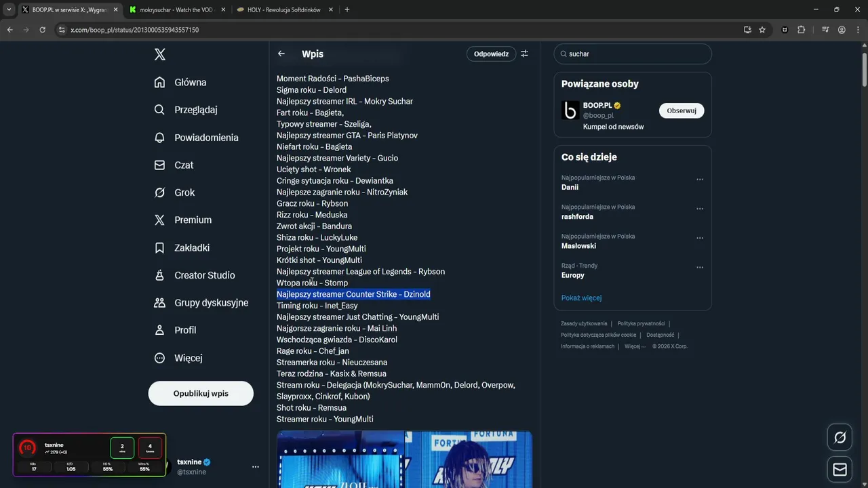Click Opublikuj wpis button
The image size is (868, 488).
pyautogui.click(x=201, y=393)
